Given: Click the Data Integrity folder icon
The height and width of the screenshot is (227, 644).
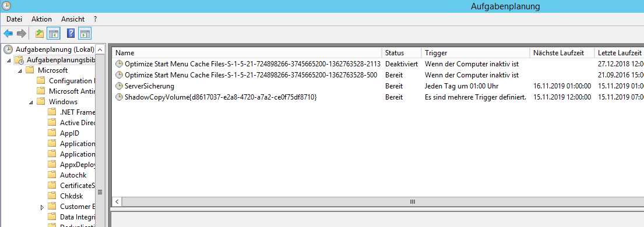Looking at the screenshot, I should tap(52, 217).
